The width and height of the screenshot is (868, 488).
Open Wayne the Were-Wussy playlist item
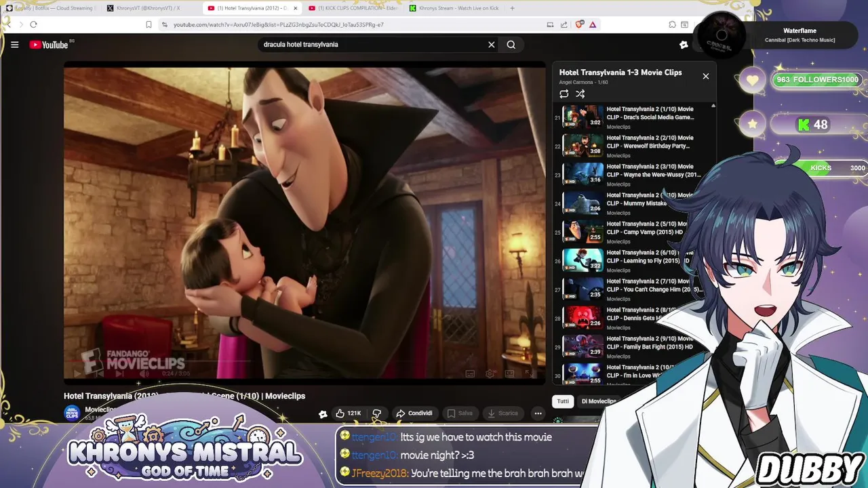634,174
